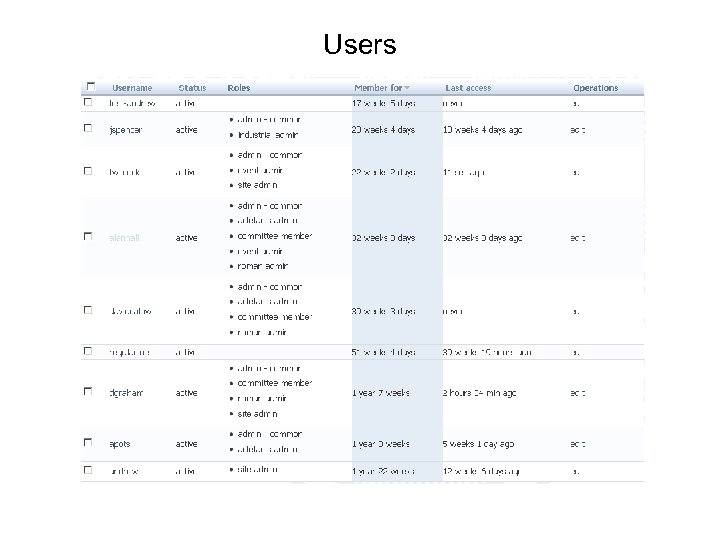Check the box for user jspencer
The height and width of the screenshot is (540, 720).
pyautogui.click(x=89, y=128)
